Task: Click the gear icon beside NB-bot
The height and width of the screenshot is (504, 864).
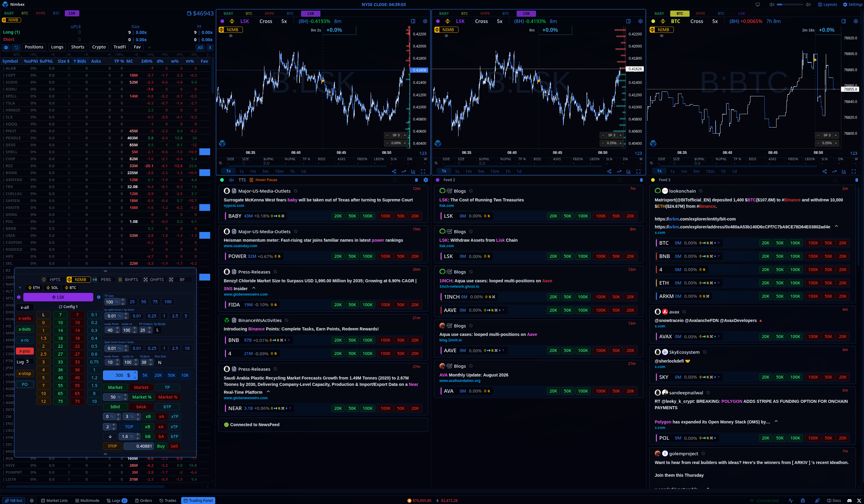Action: click(32, 501)
